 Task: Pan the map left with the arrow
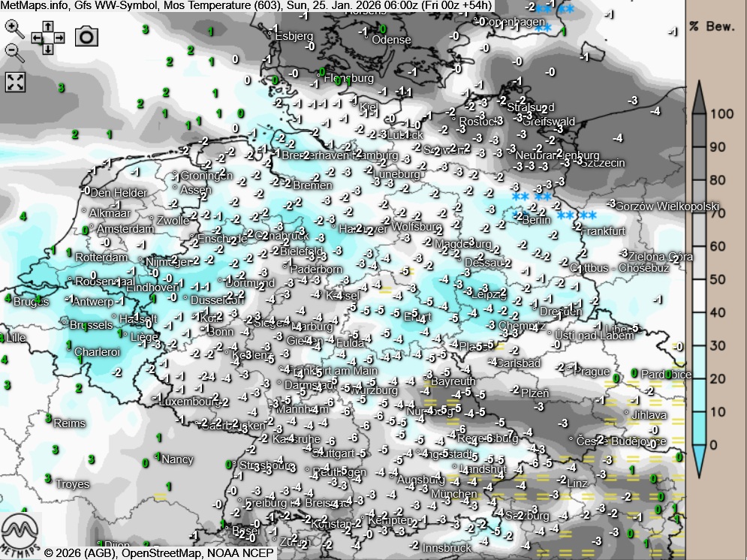click(36, 37)
